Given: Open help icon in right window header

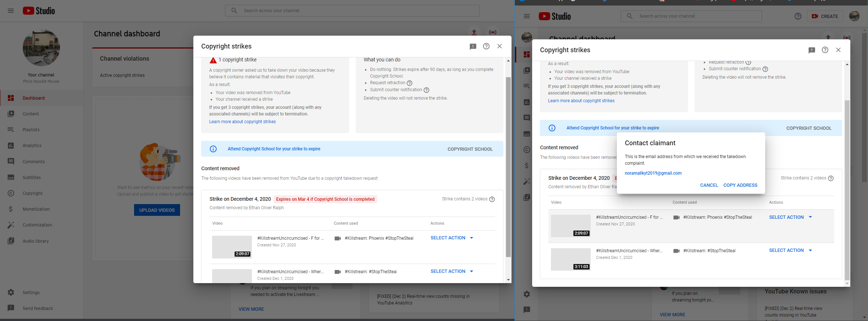Looking at the screenshot, I should pyautogui.click(x=798, y=16).
